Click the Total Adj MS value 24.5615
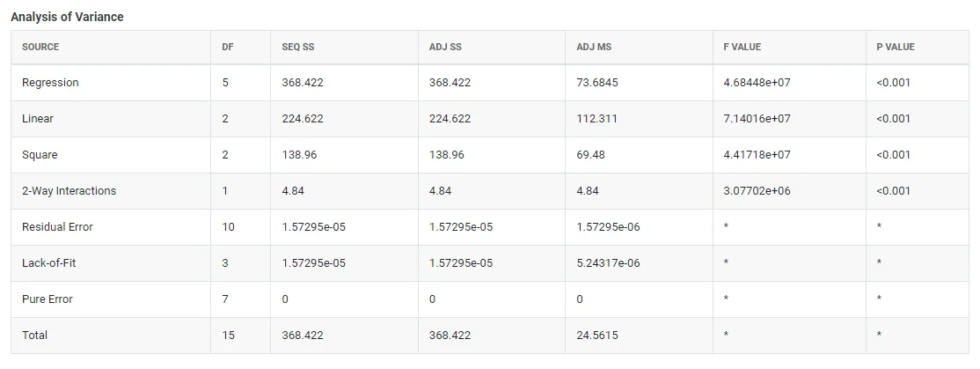This screenshot has width=980, height=369. point(596,336)
